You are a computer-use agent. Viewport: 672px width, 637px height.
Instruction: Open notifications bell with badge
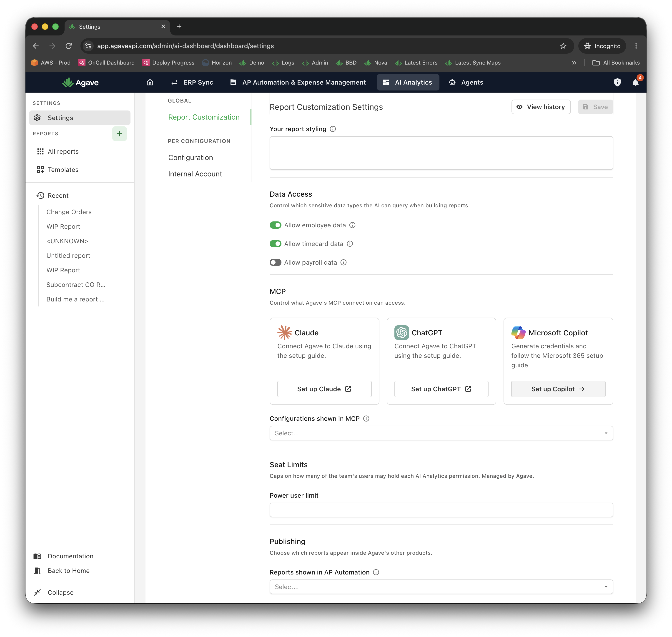point(636,83)
